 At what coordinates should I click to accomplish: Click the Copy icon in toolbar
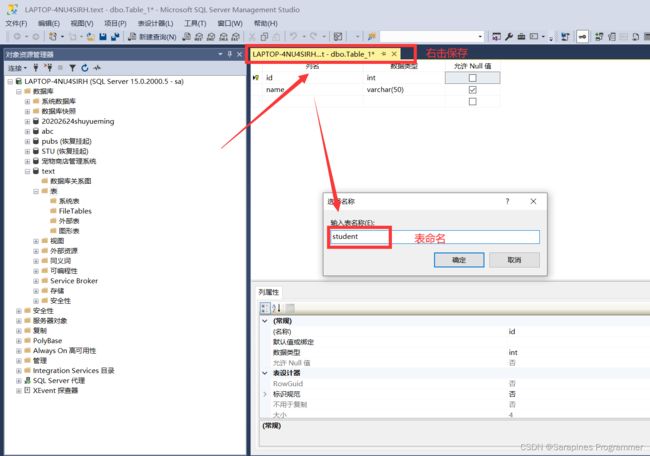(x=264, y=37)
